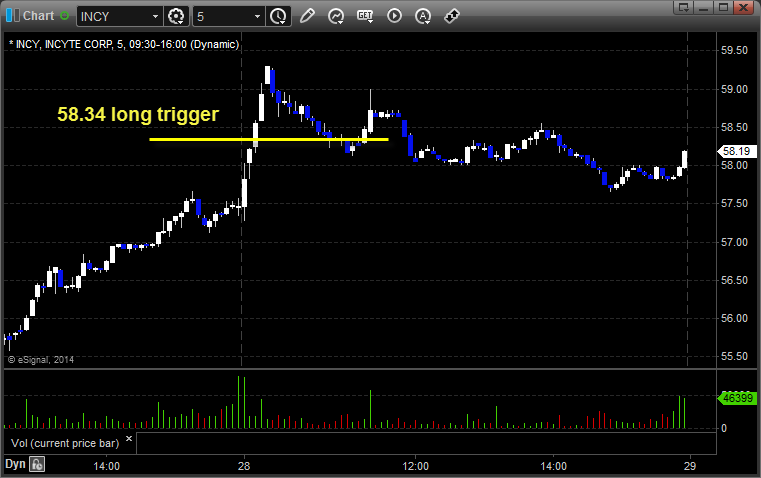This screenshot has height=478, width=761.
Task: Click the 14:00 label right of 12:00
Action: (553, 466)
